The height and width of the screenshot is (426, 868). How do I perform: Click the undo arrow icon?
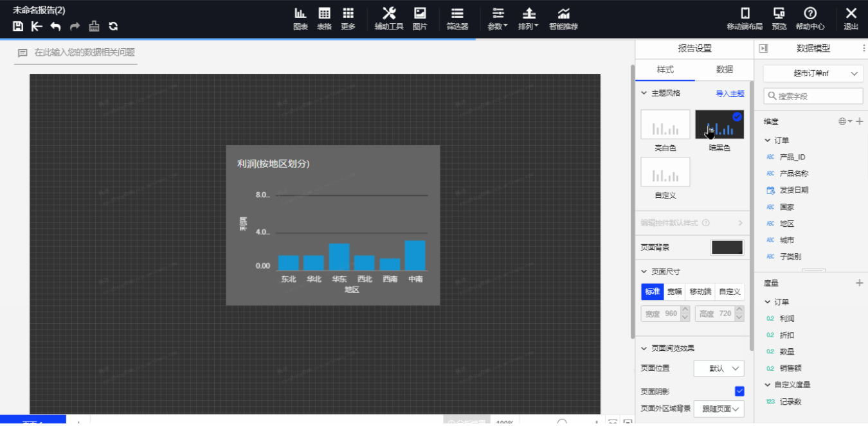pyautogui.click(x=56, y=26)
